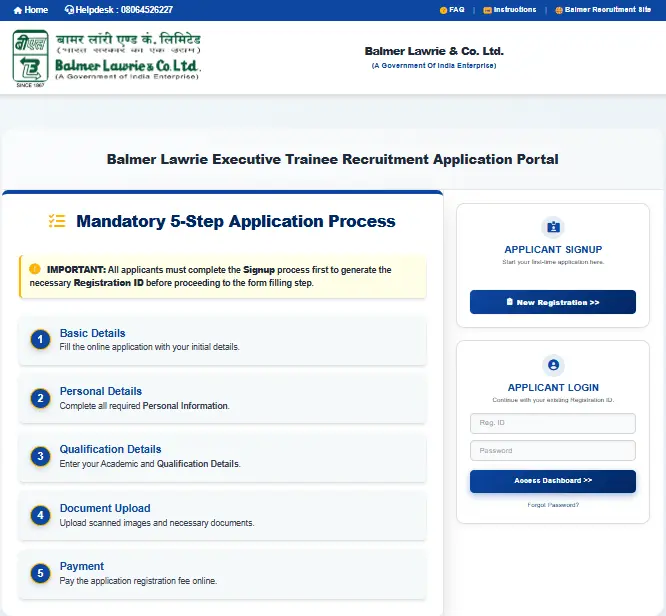Click the APPLICANT LOGIN heading
Image resolution: width=666 pixels, height=616 pixels.
pyautogui.click(x=553, y=387)
